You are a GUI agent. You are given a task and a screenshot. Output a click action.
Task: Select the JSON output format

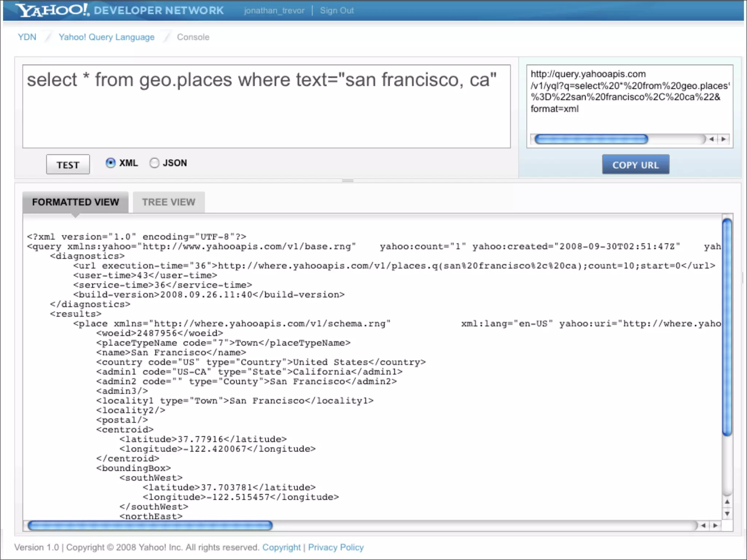(x=154, y=163)
